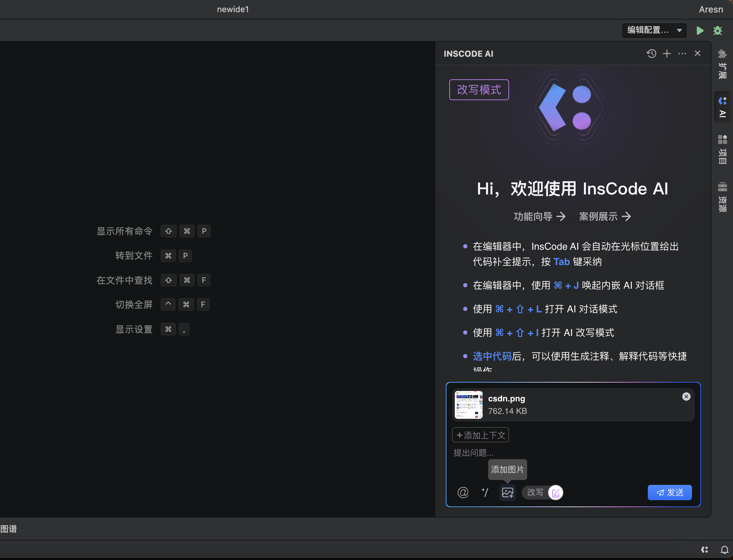Click the 选中代码 highlighted link
This screenshot has height=560, width=733.
(x=492, y=356)
